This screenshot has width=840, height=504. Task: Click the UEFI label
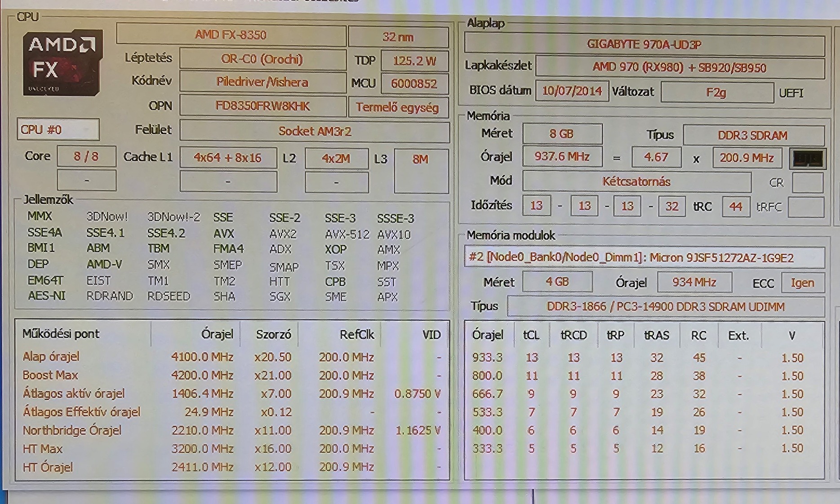click(791, 93)
